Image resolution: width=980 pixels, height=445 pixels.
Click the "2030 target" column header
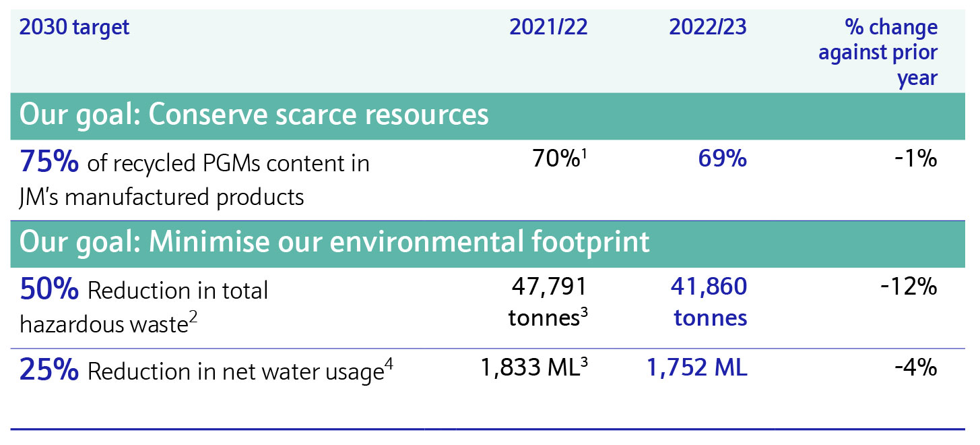(74, 28)
